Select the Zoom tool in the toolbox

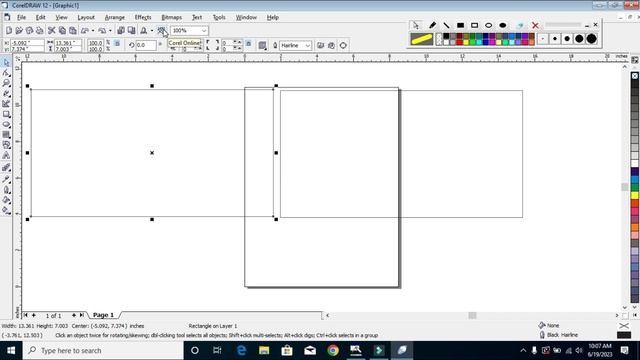pyautogui.click(x=6, y=83)
